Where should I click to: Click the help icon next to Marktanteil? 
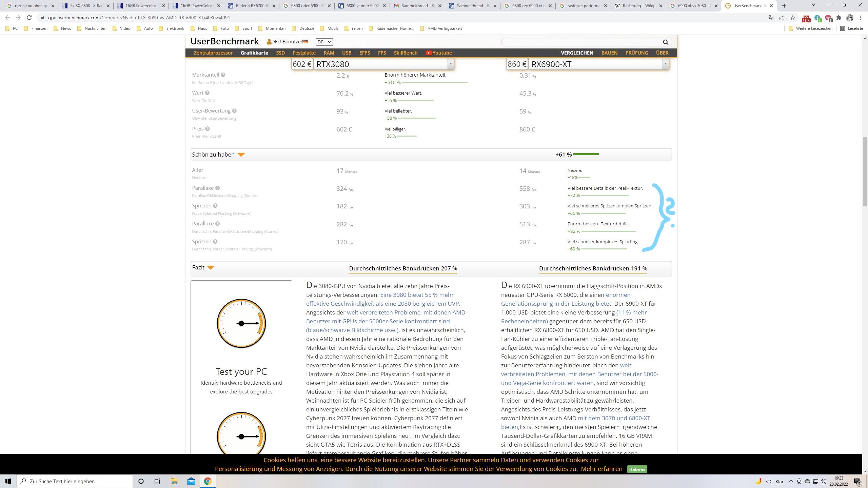click(223, 75)
